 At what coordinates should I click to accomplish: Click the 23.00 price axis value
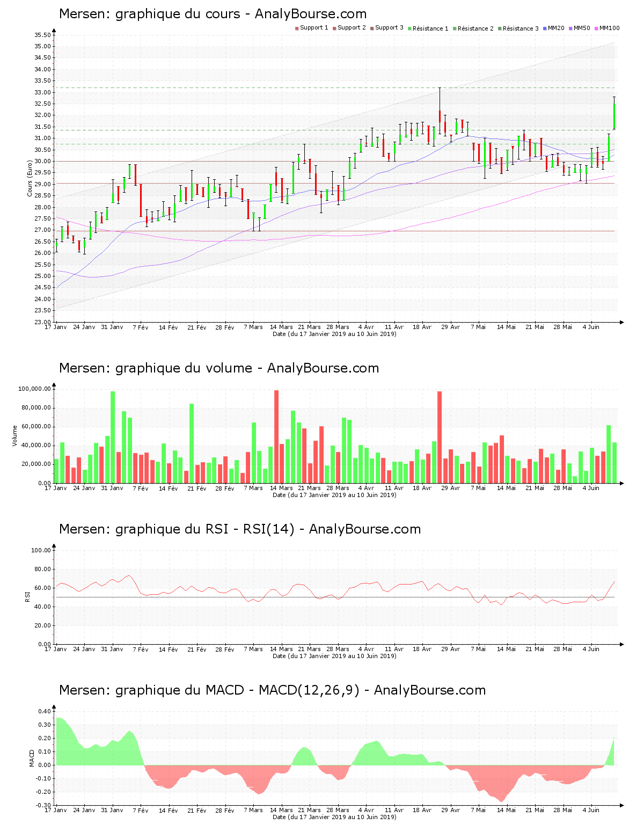[43, 322]
